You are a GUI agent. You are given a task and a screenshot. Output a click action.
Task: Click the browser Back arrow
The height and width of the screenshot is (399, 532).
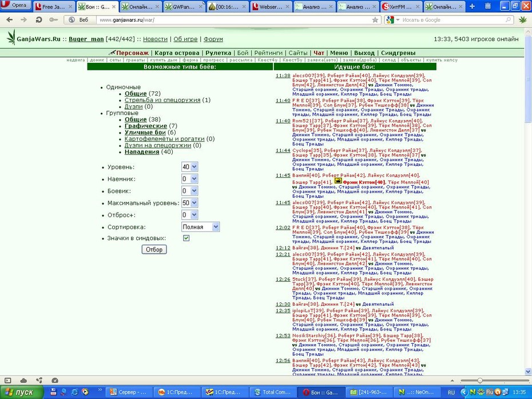coord(10,19)
